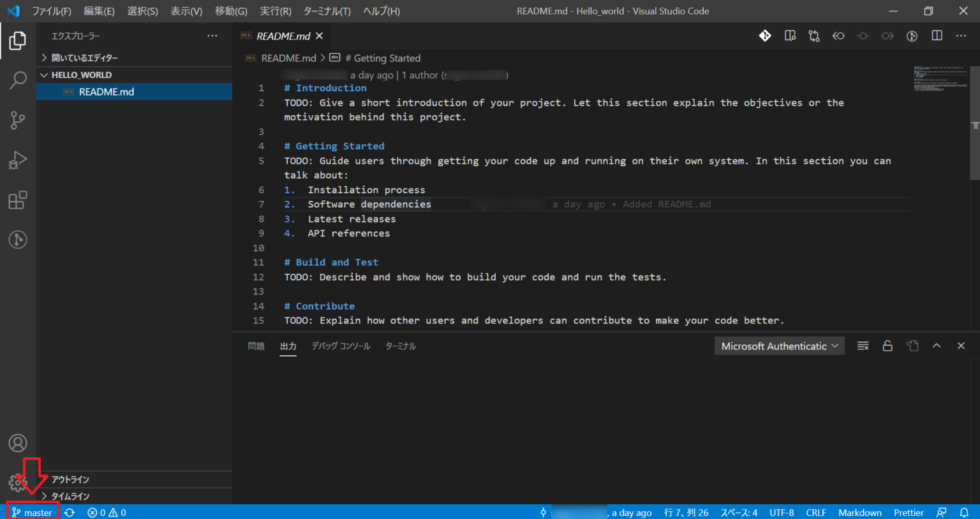
Task: Open the 表示(V) menu
Action: tap(185, 11)
